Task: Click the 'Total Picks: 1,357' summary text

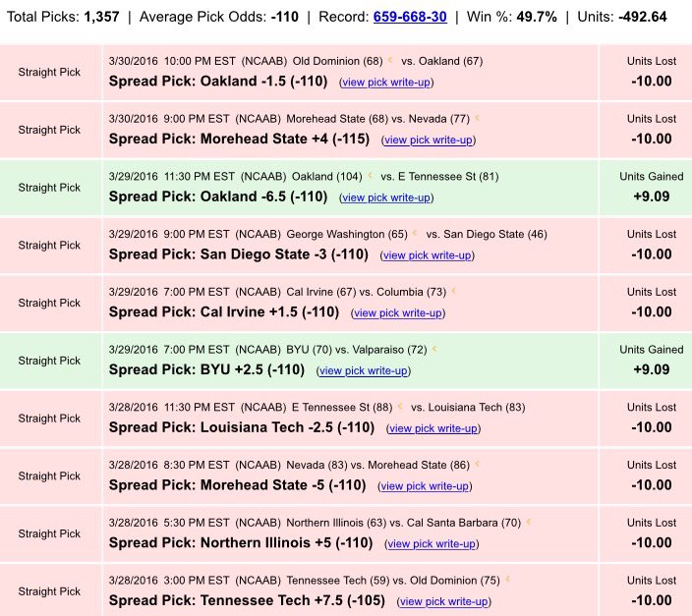Action: (x=63, y=18)
